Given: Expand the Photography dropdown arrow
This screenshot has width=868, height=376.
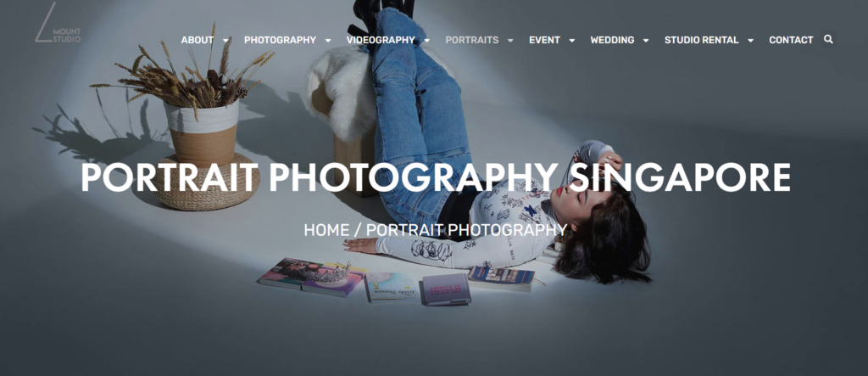Looking at the screenshot, I should pos(328,40).
